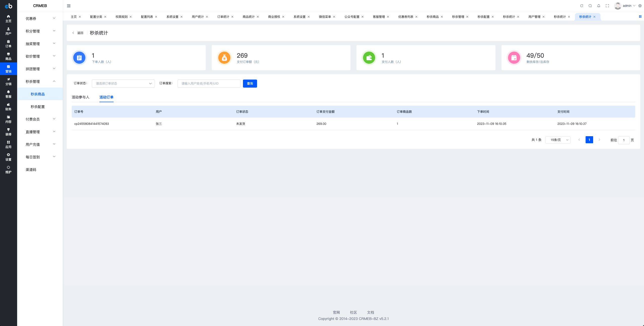Click the next page arrow

tap(599, 140)
